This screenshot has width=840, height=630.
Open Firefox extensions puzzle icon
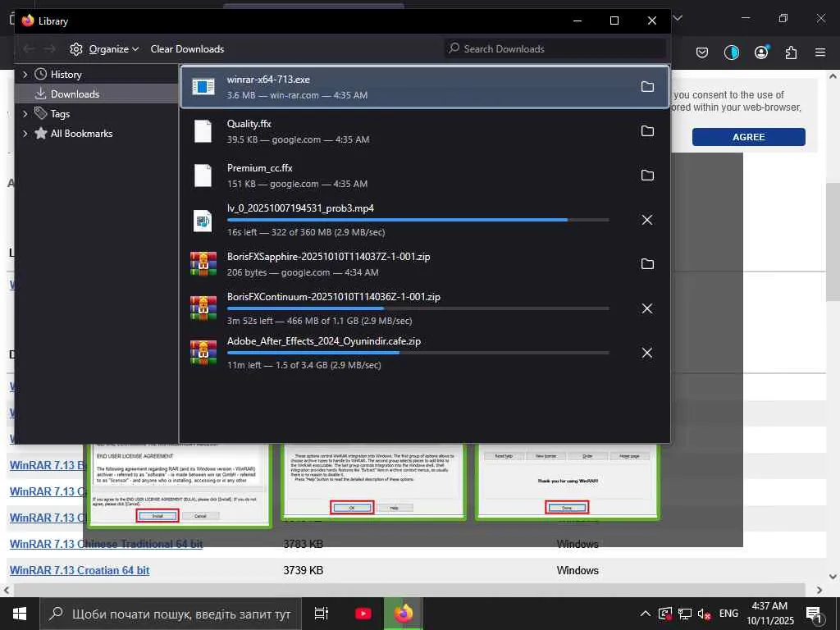coord(791,52)
